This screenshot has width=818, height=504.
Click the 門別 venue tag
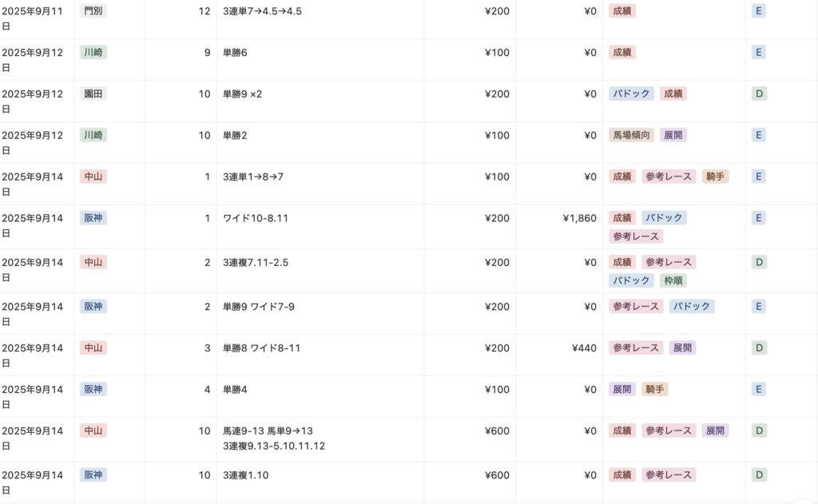[x=92, y=11]
